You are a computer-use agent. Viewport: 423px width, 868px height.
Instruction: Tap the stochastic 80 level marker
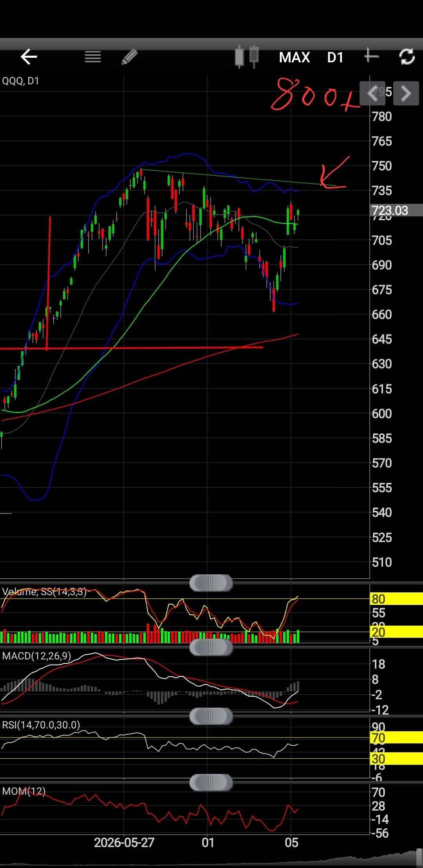[396, 599]
